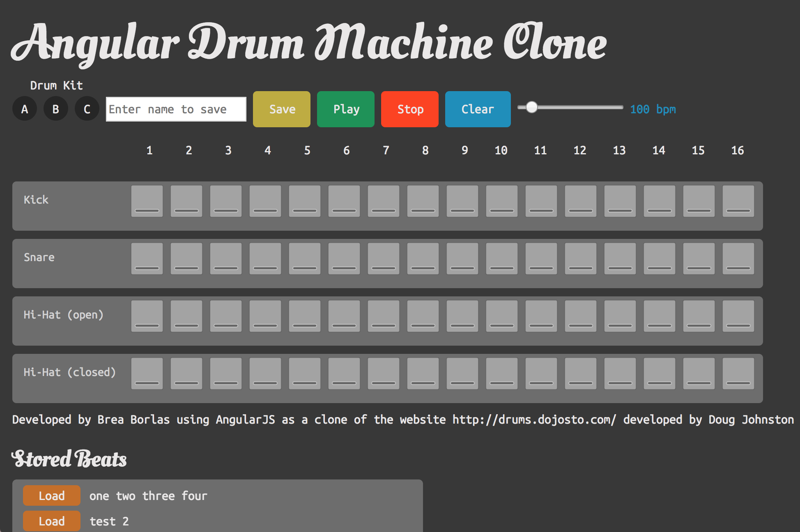Toggle Snare step 1 pad
Viewport: 800px width, 532px height.
pos(147,259)
